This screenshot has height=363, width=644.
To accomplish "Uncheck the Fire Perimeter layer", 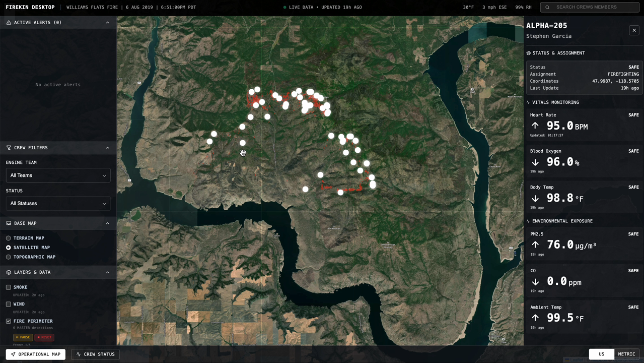I will coord(9,321).
